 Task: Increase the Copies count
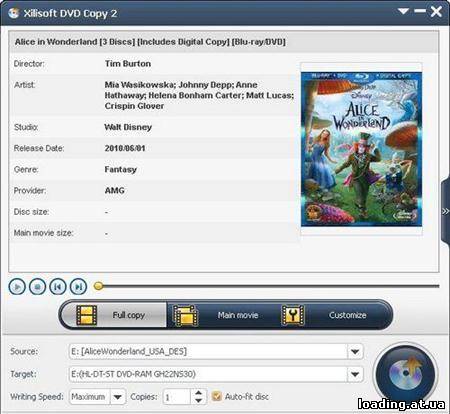[199, 393]
